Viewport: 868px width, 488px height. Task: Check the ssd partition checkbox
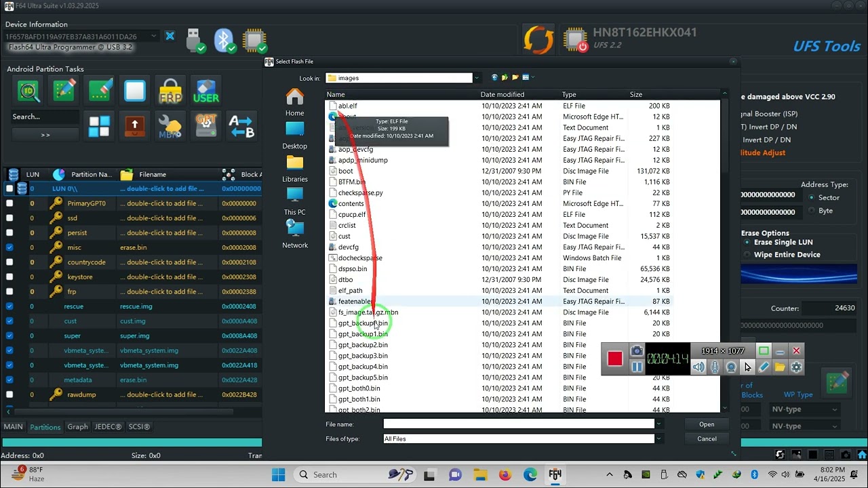[9, 218]
